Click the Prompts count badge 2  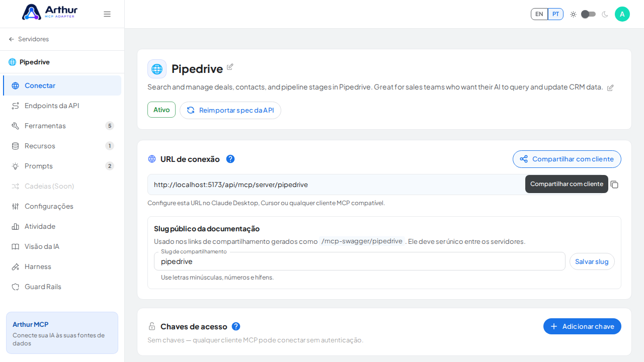[x=110, y=166]
